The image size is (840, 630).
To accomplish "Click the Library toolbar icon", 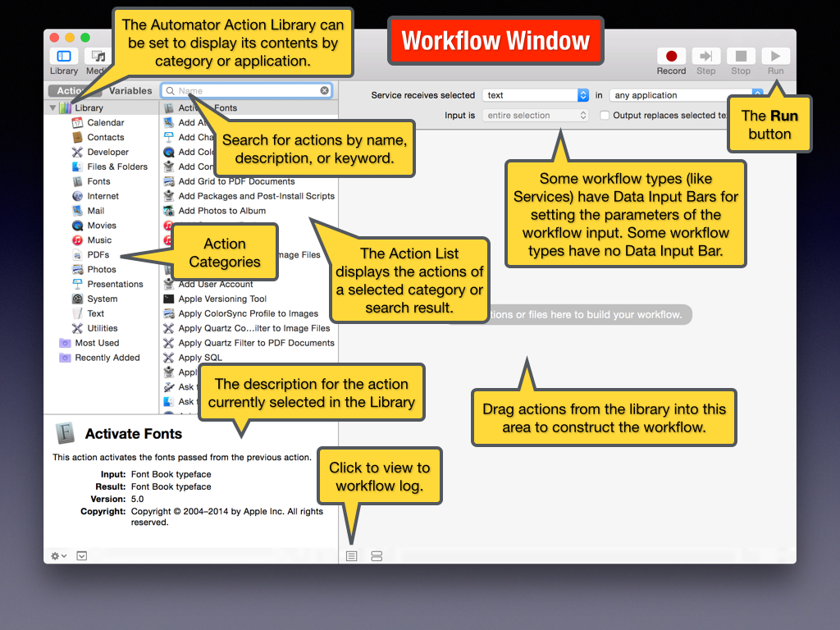I will (x=64, y=57).
